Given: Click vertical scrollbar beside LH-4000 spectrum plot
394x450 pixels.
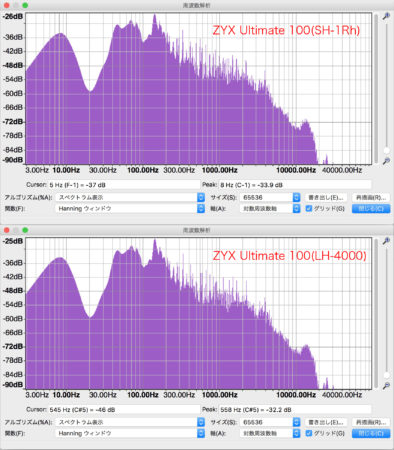Looking at the screenshot, I should pos(376,313).
